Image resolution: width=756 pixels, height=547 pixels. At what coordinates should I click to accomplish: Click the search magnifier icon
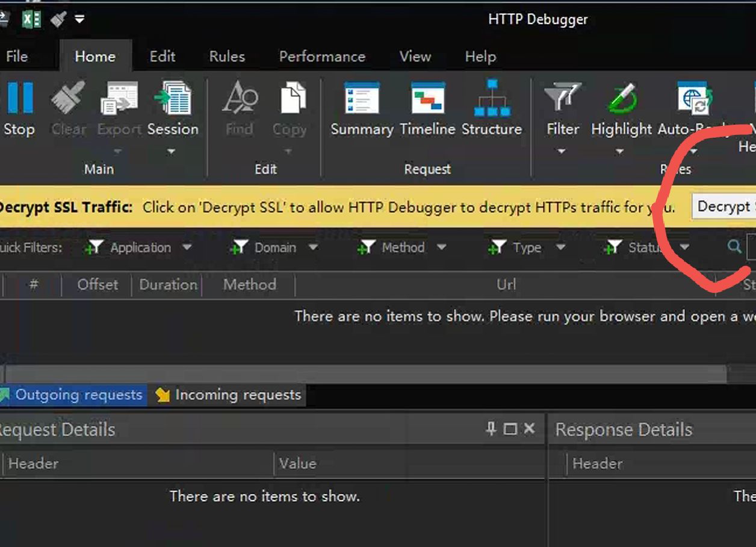pos(734,247)
